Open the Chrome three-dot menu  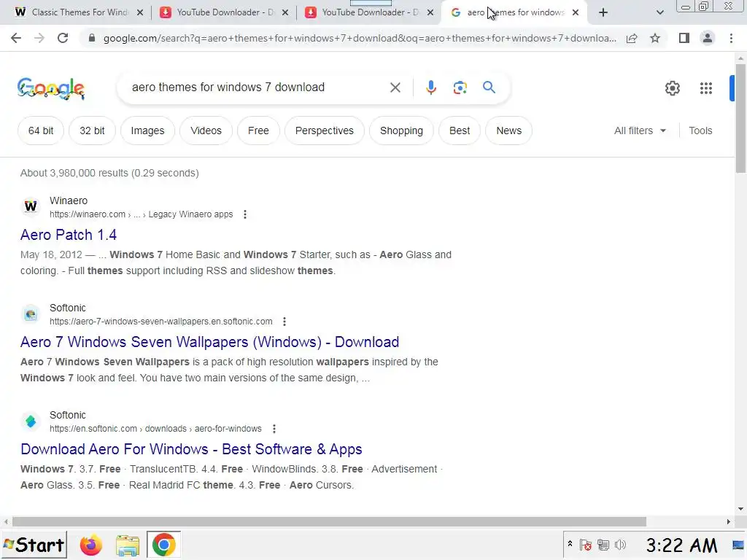(x=731, y=38)
